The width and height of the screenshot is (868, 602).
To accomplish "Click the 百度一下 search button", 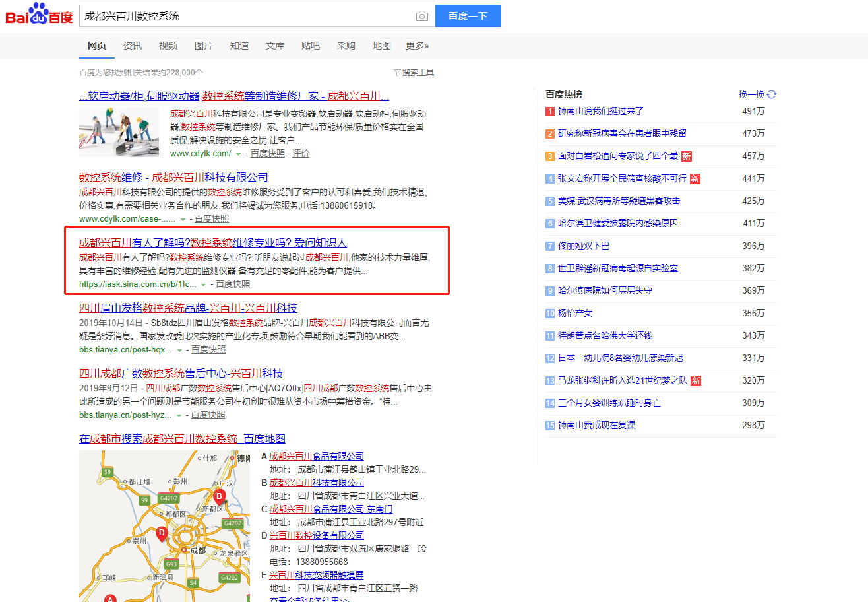I will coord(468,16).
